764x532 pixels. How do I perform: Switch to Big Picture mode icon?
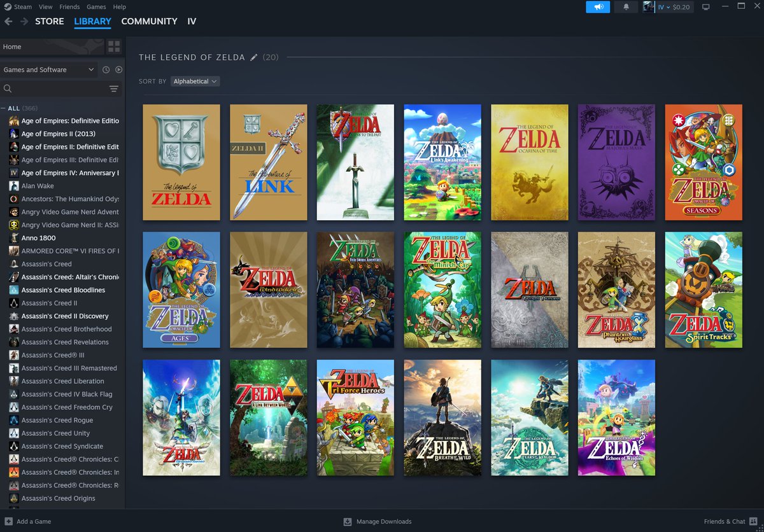click(705, 7)
